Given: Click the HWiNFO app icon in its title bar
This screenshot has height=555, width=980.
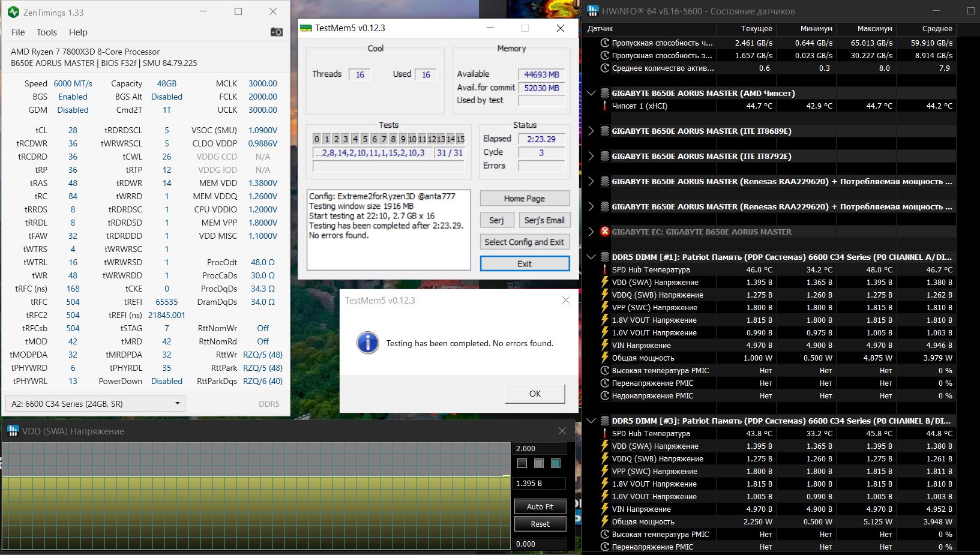Looking at the screenshot, I should point(593,11).
